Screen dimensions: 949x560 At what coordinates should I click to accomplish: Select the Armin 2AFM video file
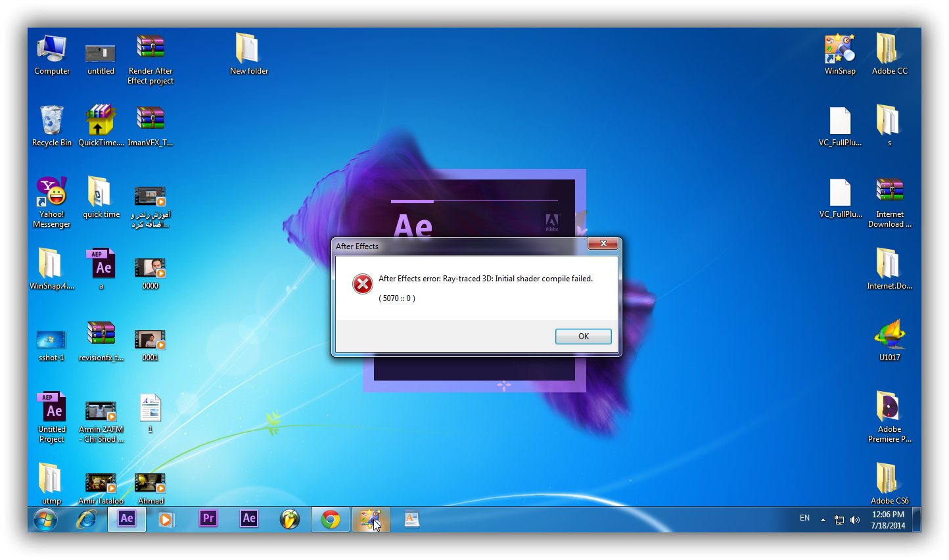101,421
